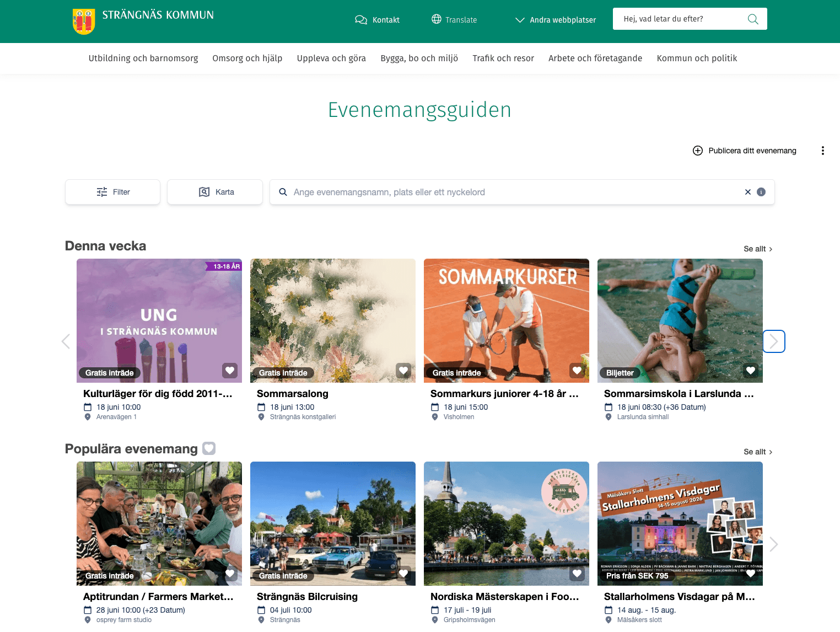Open the Aptitrundan dinner table thumbnail

coord(159,523)
